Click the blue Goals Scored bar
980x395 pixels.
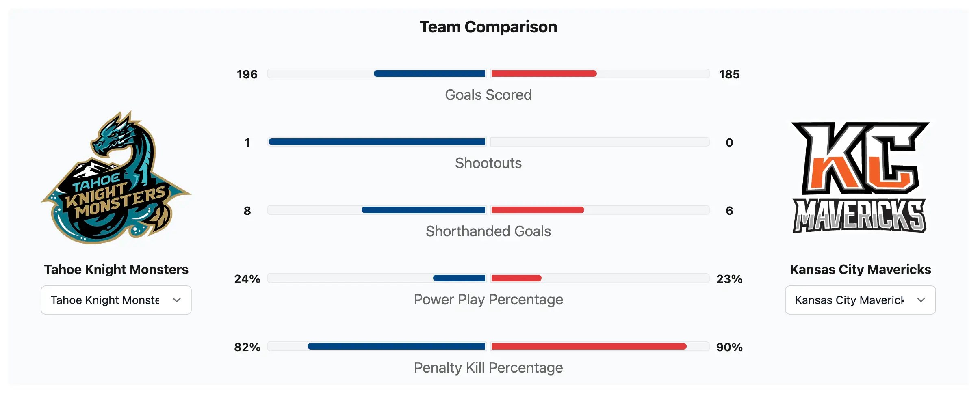pyautogui.click(x=429, y=73)
